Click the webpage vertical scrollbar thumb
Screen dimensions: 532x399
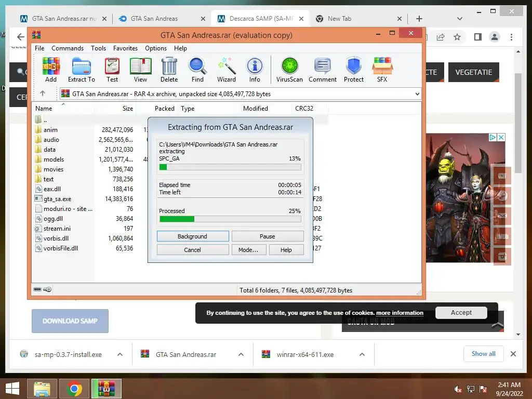click(518, 123)
